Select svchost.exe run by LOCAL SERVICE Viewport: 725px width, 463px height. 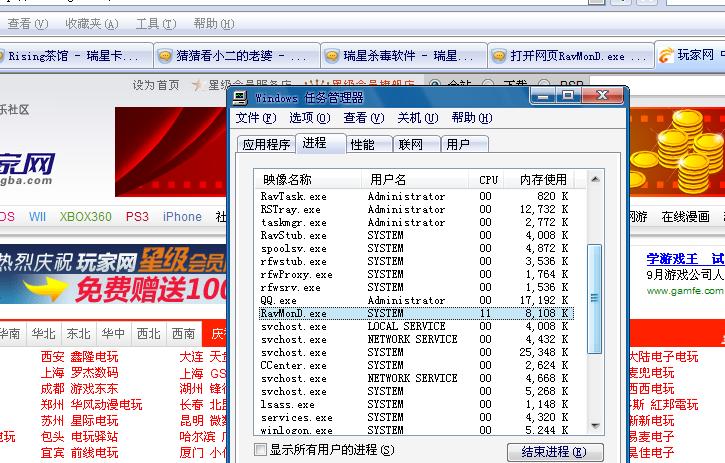click(x=416, y=326)
